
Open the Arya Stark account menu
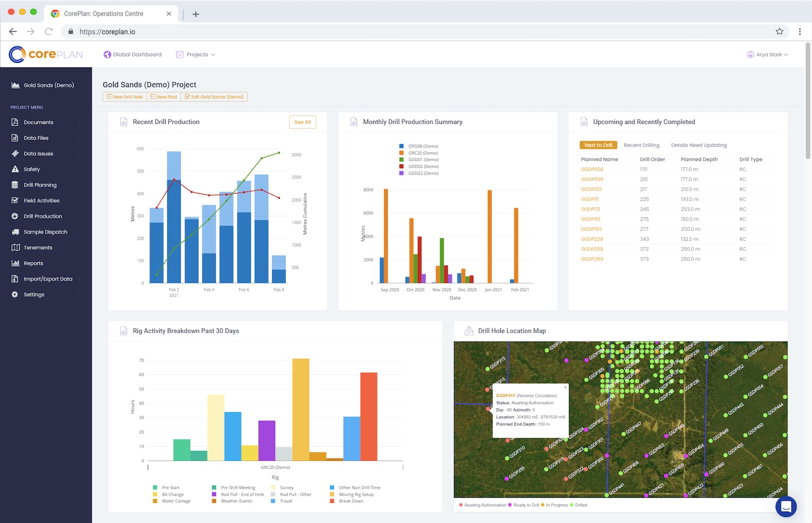(x=767, y=54)
